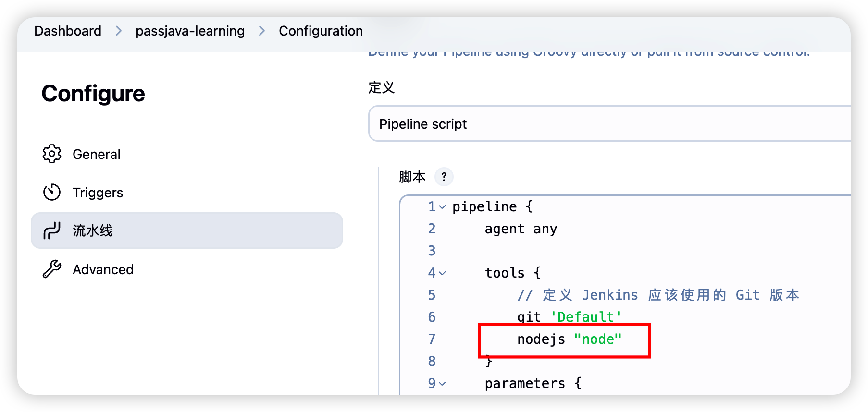Click the agent any line in editor
The height and width of the screenshot is (412, 868).
tap(521, 229)
